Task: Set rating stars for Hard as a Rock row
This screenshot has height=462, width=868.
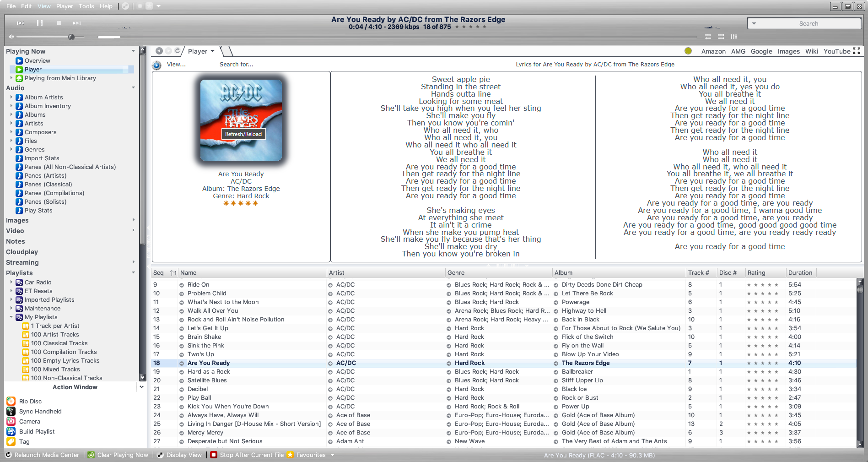Action: click(762, 372)
